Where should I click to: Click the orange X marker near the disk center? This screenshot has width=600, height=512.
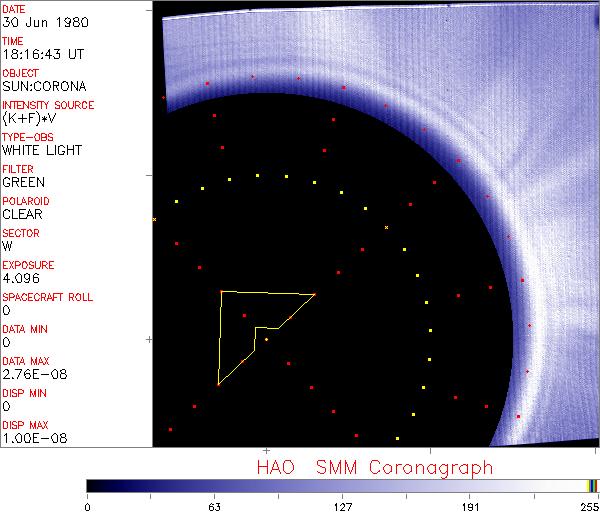[386, 229]
